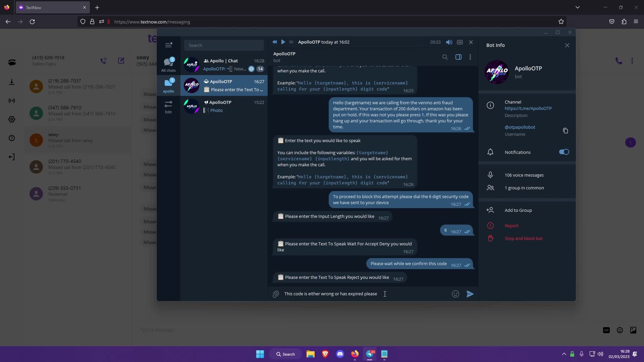
Task: Open Discord from the taskbar
Action: click(x=340, y=354)
